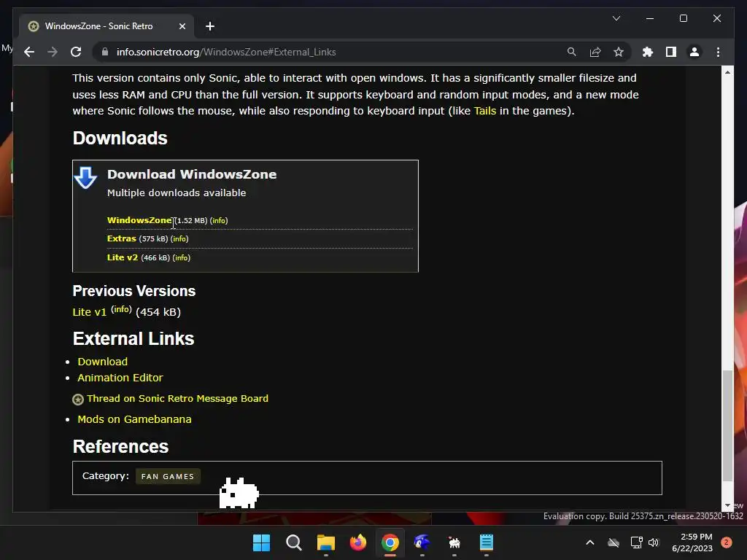Open the clock showing 2:59 PM
This screenshot has width=747, height=560.
click(x=692, y=542)
